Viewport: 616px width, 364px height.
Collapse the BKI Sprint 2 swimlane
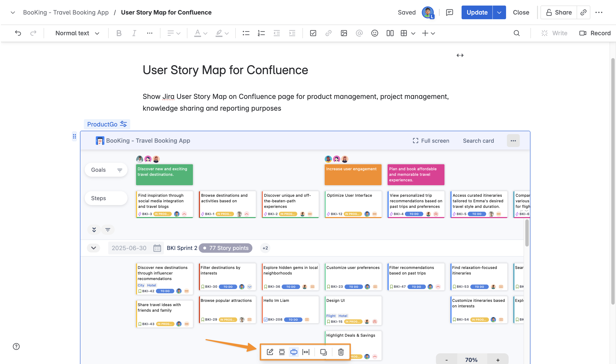(93, 248)
